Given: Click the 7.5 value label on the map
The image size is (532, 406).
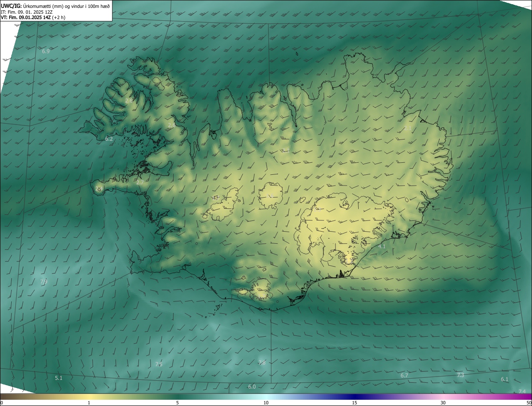Looking at the screenshot, I should coord(159,364).
